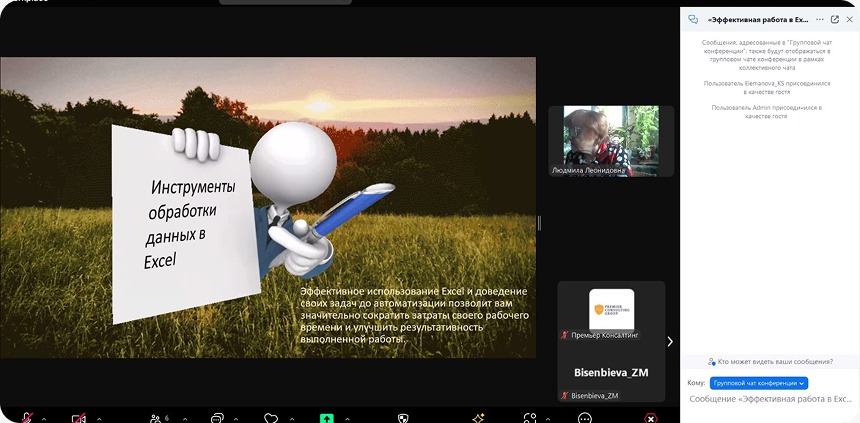Click the chat bubbles icon in panel header
The height and width of the screenshot is (423, 860).
point(693,19)
